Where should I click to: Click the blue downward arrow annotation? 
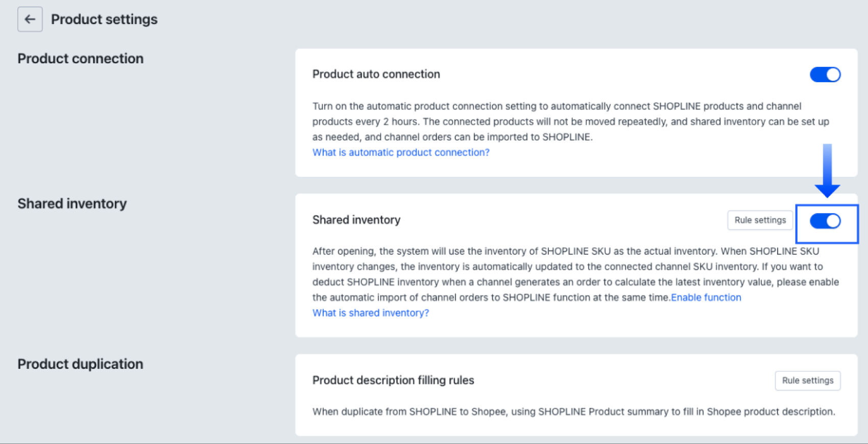827,171
